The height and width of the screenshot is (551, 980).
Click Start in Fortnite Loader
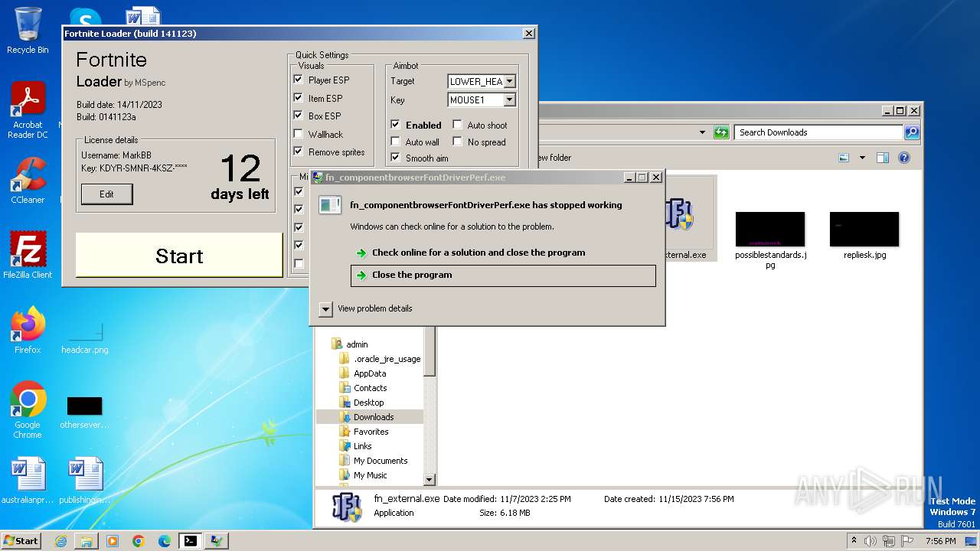point(179,256)
